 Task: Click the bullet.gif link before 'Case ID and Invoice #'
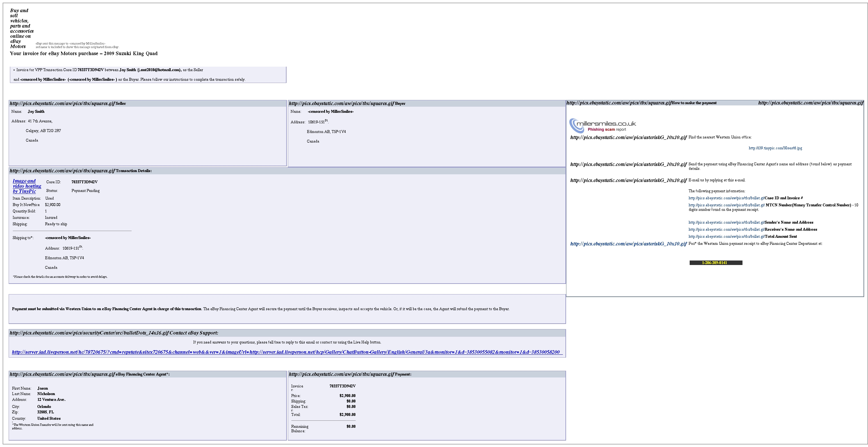point(726,198)
